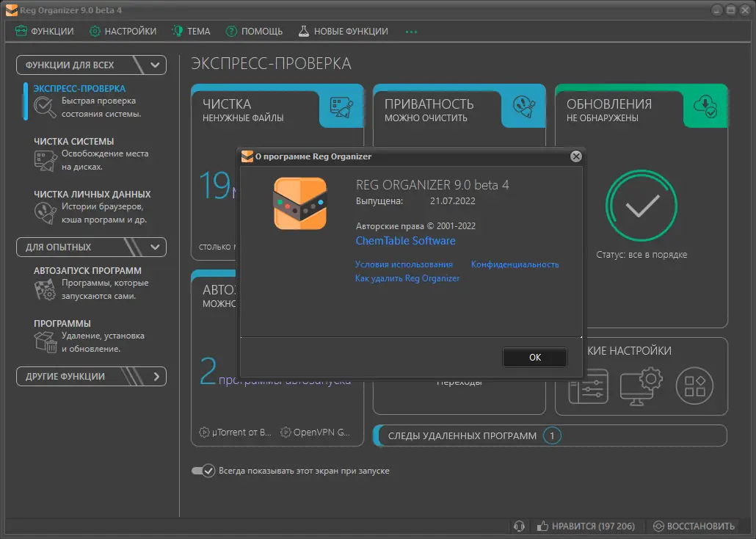Click the count badge 1 on traces bar
The height and width of the screenshot is (539, 756).
[x=552, y=435]
